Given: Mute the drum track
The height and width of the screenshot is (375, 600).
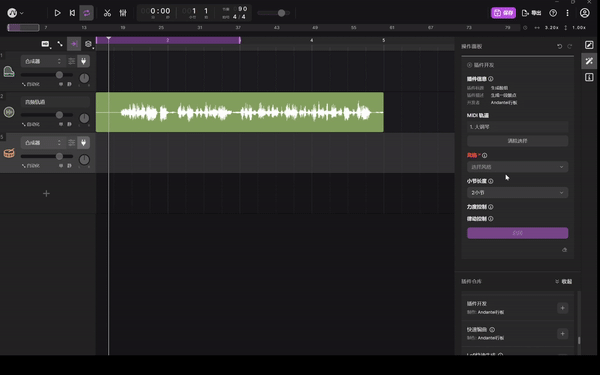Looking at the screenshot, I should pos(61,166).
